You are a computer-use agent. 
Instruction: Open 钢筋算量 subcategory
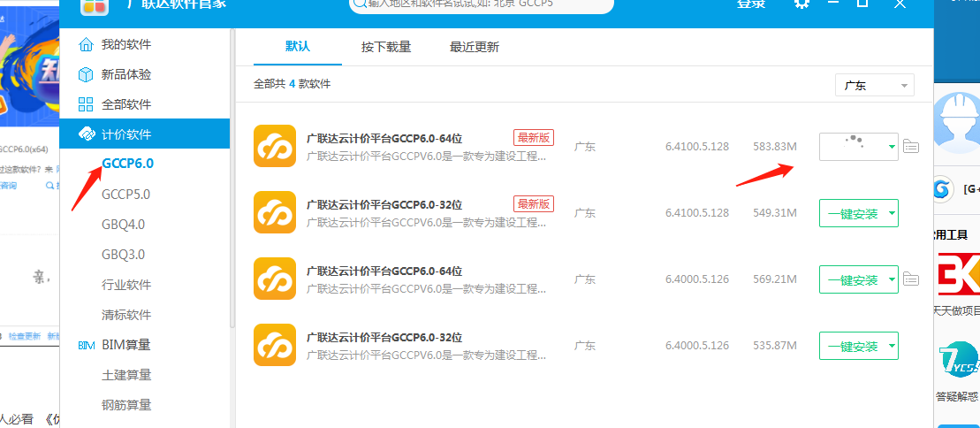pyautogui.click(x=126, y=405)
